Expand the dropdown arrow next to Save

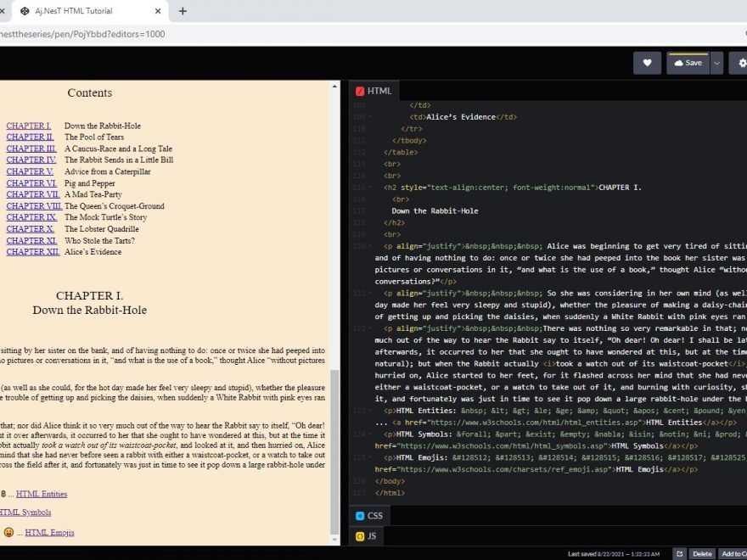717,63
